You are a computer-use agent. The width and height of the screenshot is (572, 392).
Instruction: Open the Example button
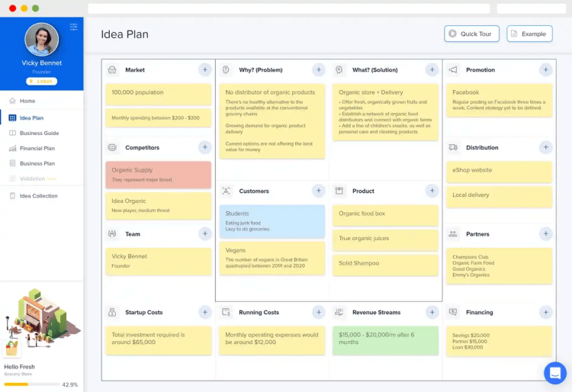(529, 34)
